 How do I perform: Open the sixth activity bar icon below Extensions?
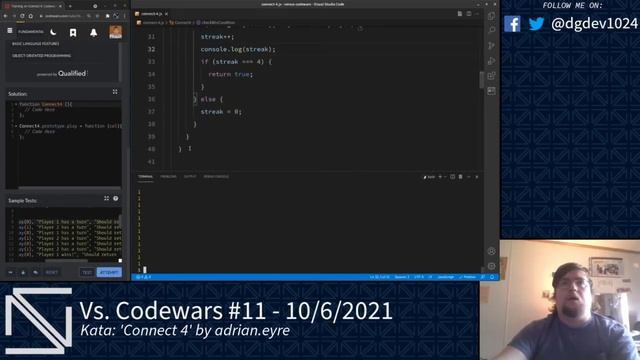click(x=491, y=91)
